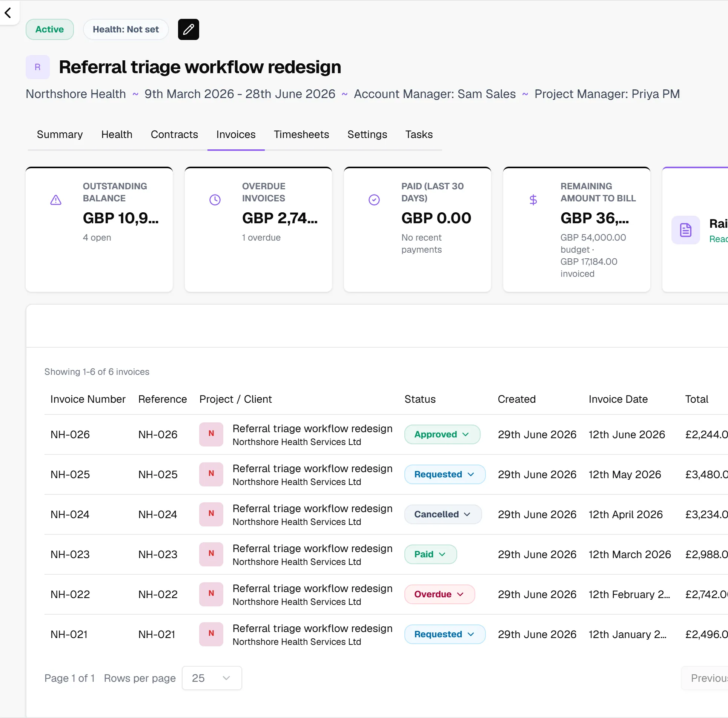Click invoice number NH-024
The image size is (728, 718).
[70, 514]
